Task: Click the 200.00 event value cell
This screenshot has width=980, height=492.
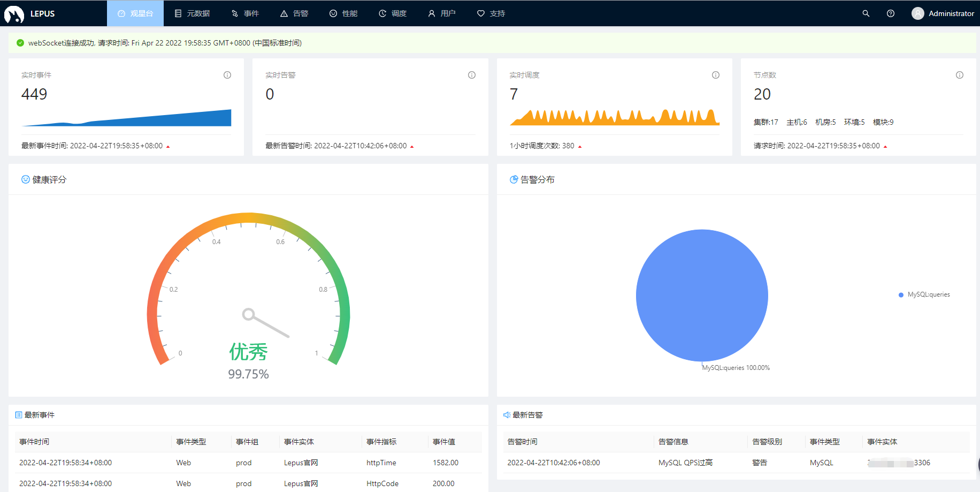Action: 443,483
